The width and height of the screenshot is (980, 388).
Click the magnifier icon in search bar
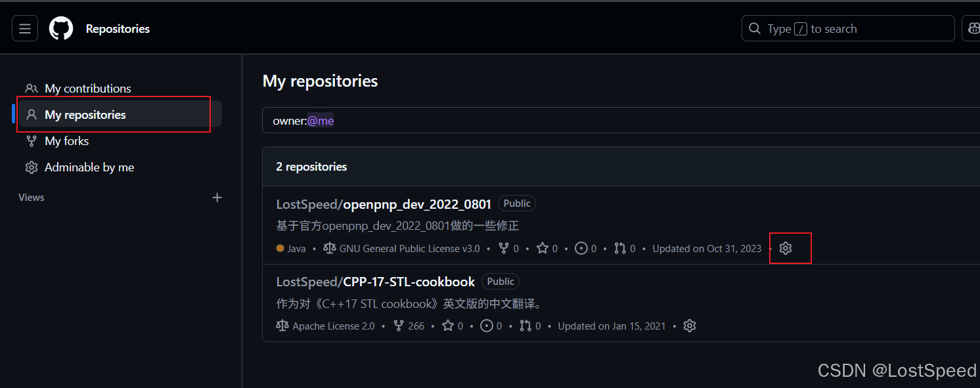pos(755,29)
